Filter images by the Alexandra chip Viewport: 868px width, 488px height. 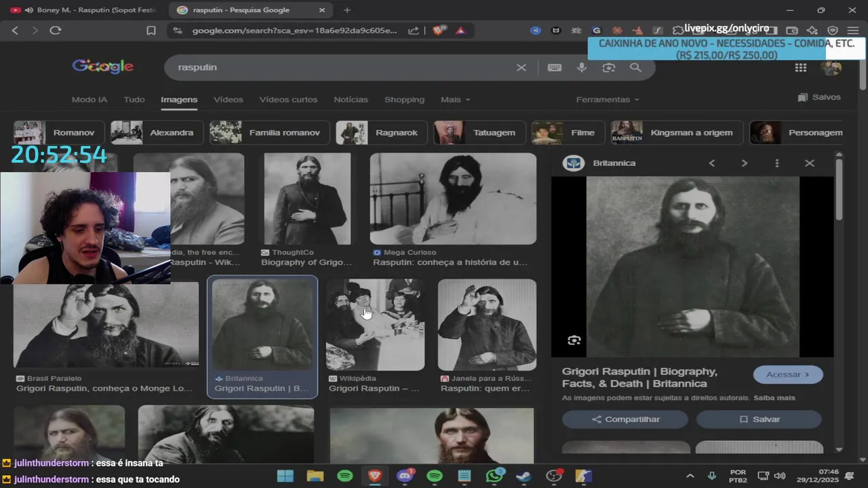click(x=157, y=133)
